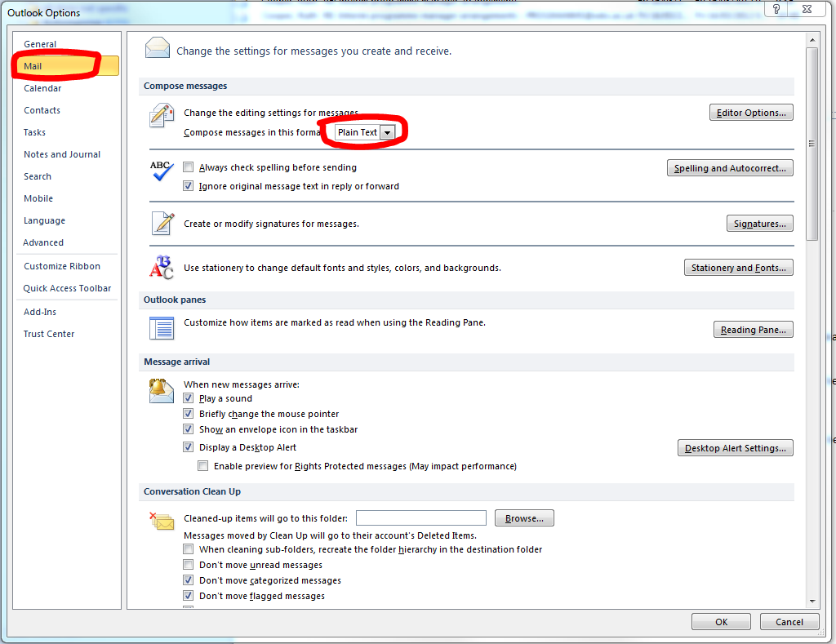The height and width of the screenshot is (644, 836).
Task: Click the cleaned-up items folder text field
Action: click(420, 518)
